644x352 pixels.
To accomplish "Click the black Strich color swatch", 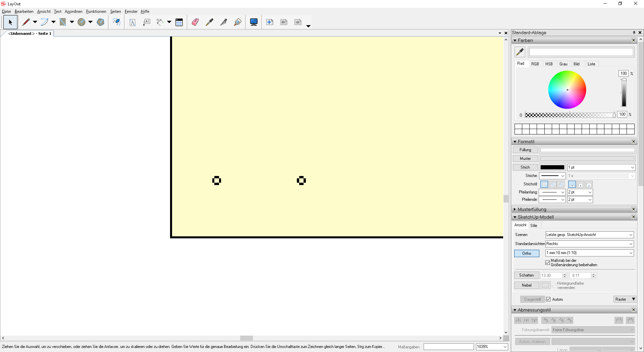I will pyautogui.click(x=552, y=167).
